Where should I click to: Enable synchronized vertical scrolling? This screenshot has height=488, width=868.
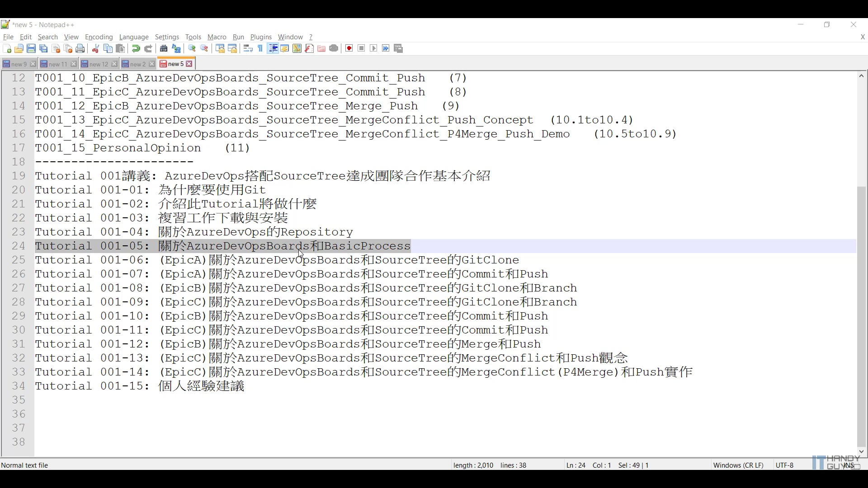(220, 48)
